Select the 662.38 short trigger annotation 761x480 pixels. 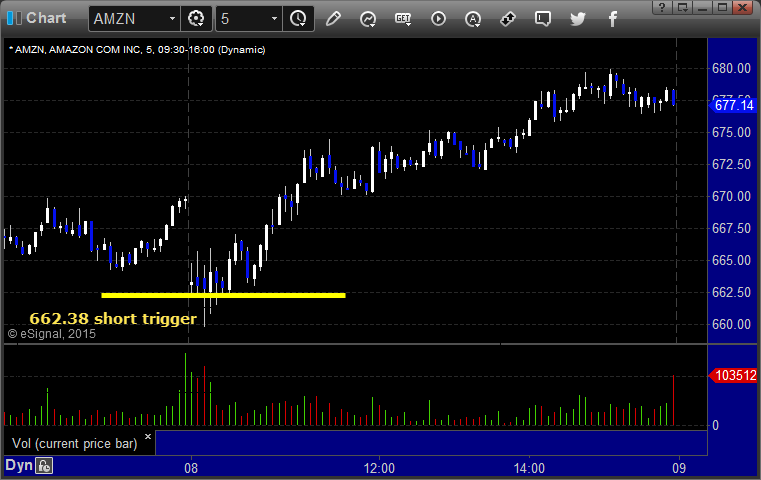[x=113, y=318]
